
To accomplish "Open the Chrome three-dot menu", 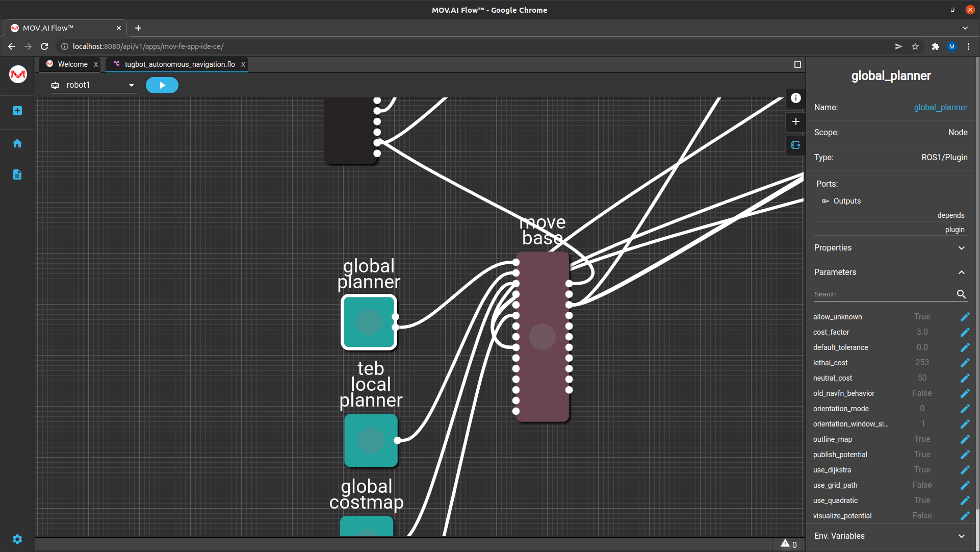I will 968,46.
